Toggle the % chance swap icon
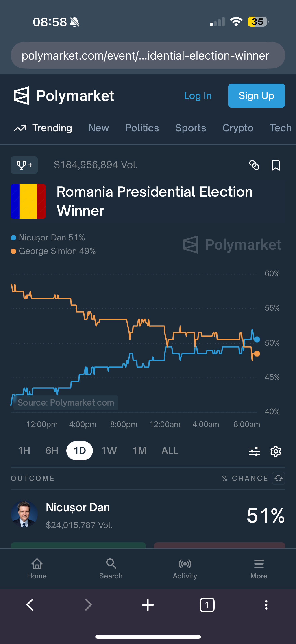 [278, 478]
